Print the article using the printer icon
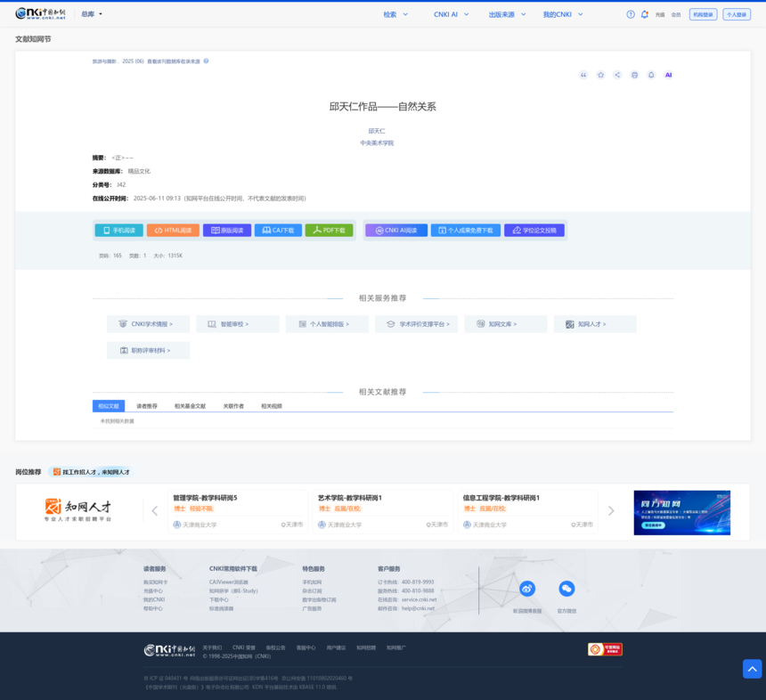This screenshot has height=700, width=766. (634, 75)
